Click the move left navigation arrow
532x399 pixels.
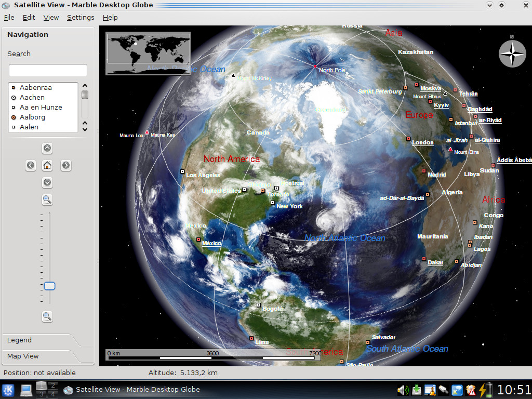[31, 165]
